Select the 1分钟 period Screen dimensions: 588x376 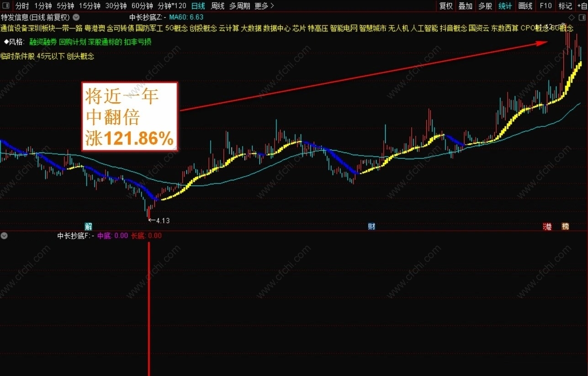tap(43, 6)
